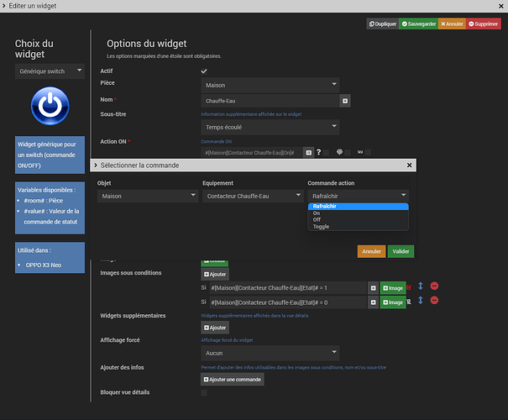Remove the Etat = 1 image condition
508x420 pixels.
[x=434, y=287]
